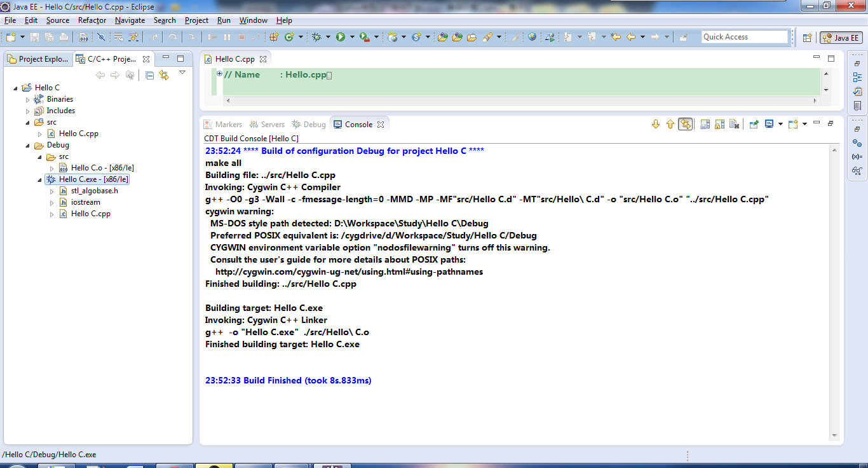
Task: Click the New file wizard toolbar icon
Action: [10, 38]
